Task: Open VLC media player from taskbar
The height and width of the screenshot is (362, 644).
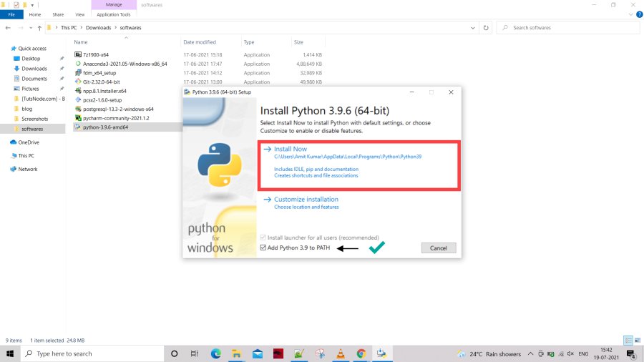Action: 341,354
